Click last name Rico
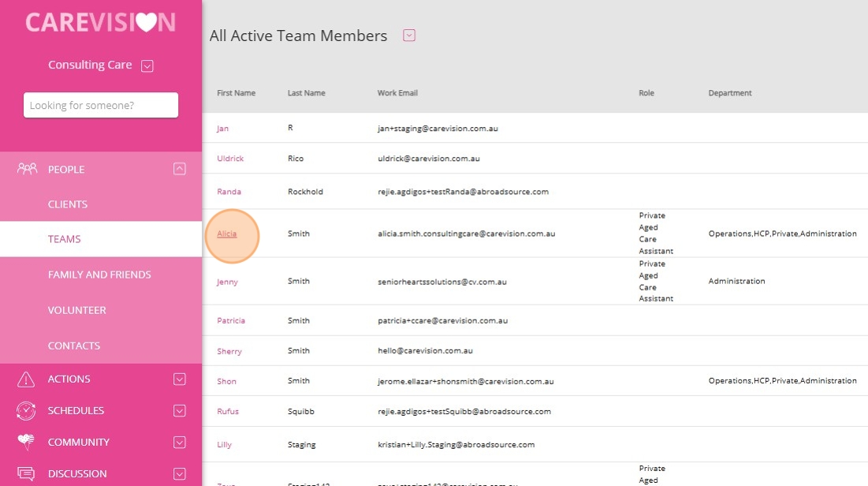This screenshot has width=868, height=486. click(x=295, y=158)
